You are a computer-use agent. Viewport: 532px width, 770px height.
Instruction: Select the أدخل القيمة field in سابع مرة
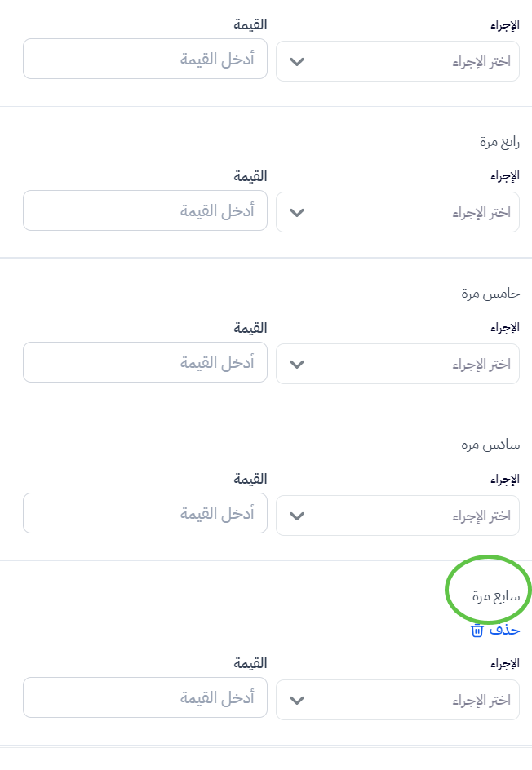coord(145,698)
